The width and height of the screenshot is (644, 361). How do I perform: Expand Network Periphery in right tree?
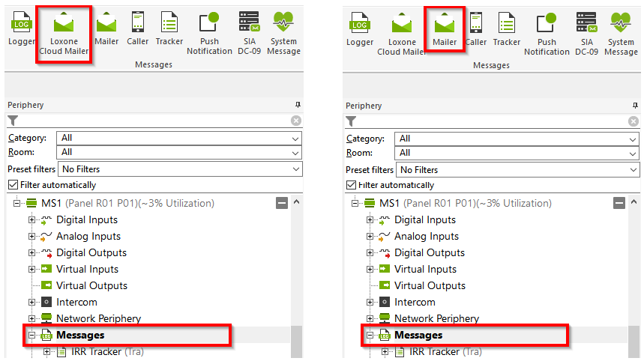(x=370, y=318)
